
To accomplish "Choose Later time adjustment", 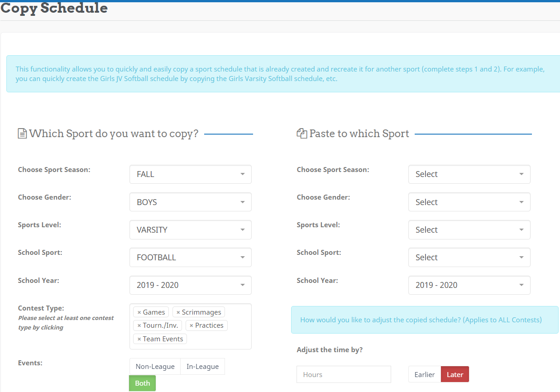I will click(455, 374).
